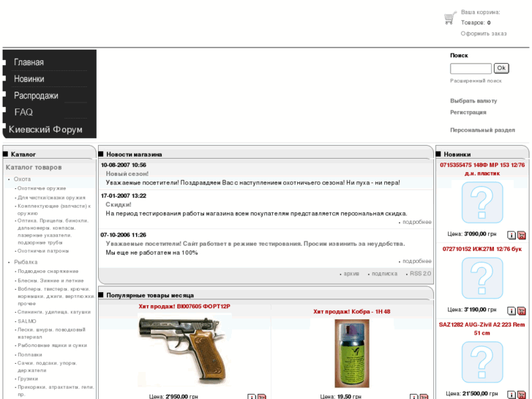This screenshot has width=532, height=399.
Task: Open Прикормки, атрактанты, гели subcategory
Action: click(56, 390)
